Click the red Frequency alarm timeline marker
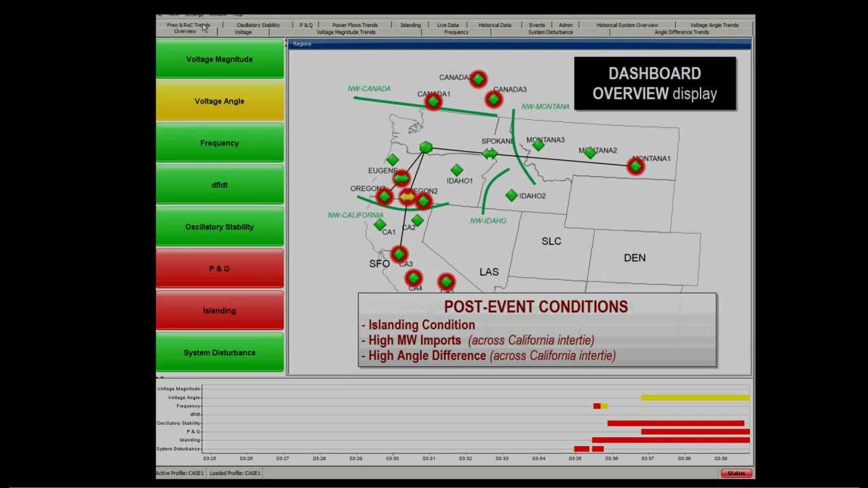The image size is (868, 488). pyautogui.click(x=597, y=406)
